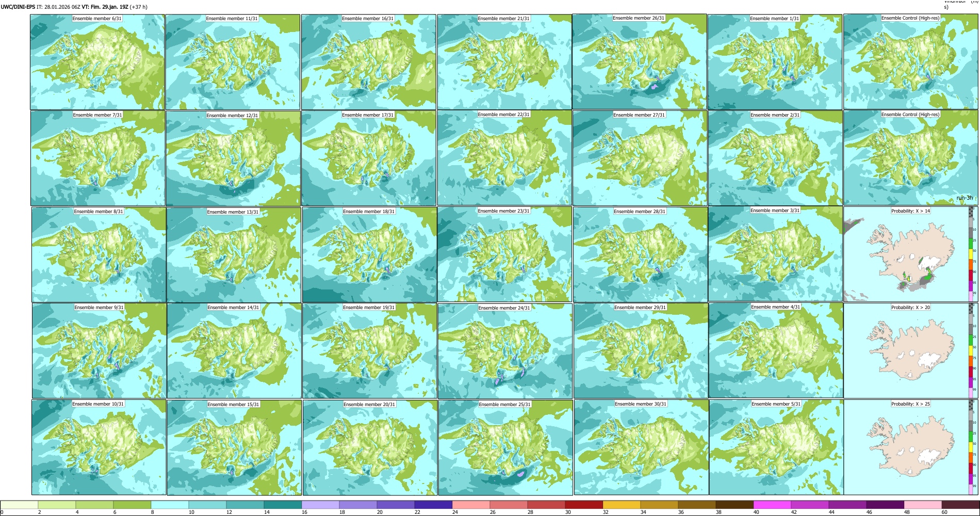Pick the dark maroon 60 legend swatch
The image size is (980, 516).
click(960, 505)
